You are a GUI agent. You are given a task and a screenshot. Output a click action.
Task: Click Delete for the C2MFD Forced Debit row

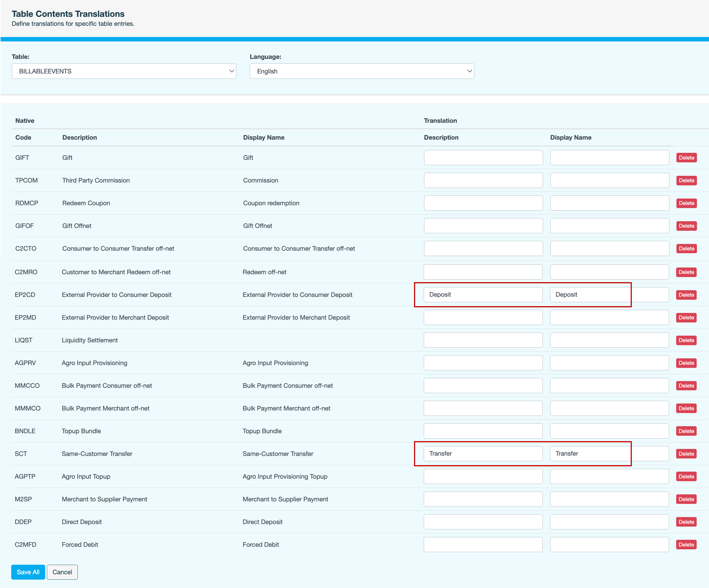pyautogui.click(x=686, y=545)
